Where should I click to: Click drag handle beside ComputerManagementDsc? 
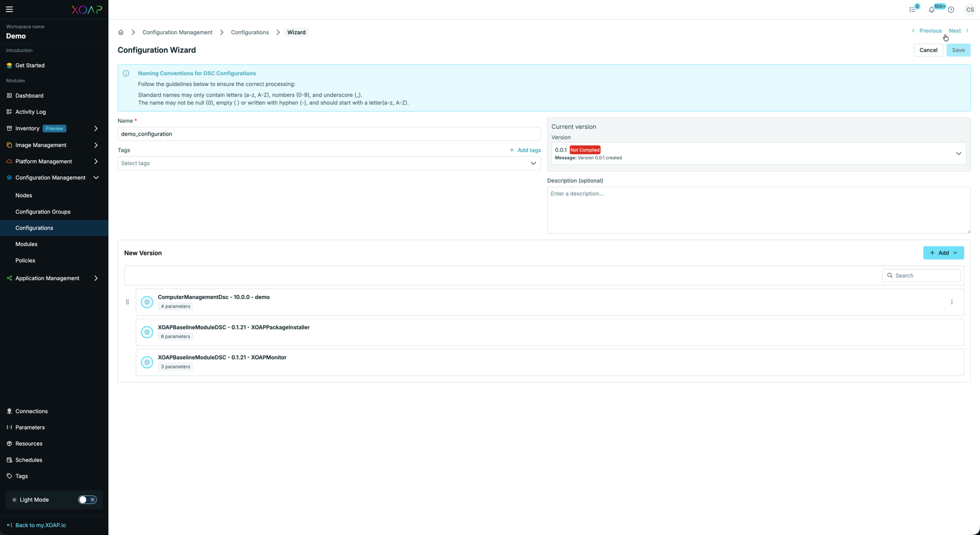pos(128,302)
